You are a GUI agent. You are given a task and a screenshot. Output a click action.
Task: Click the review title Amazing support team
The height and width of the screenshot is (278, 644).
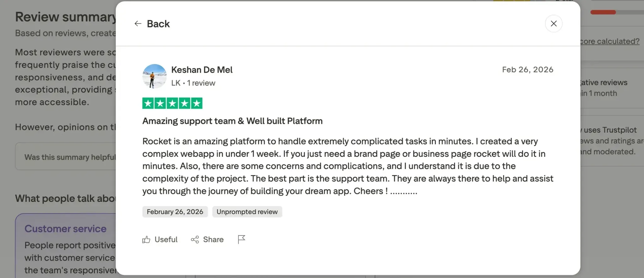point(232,121)
